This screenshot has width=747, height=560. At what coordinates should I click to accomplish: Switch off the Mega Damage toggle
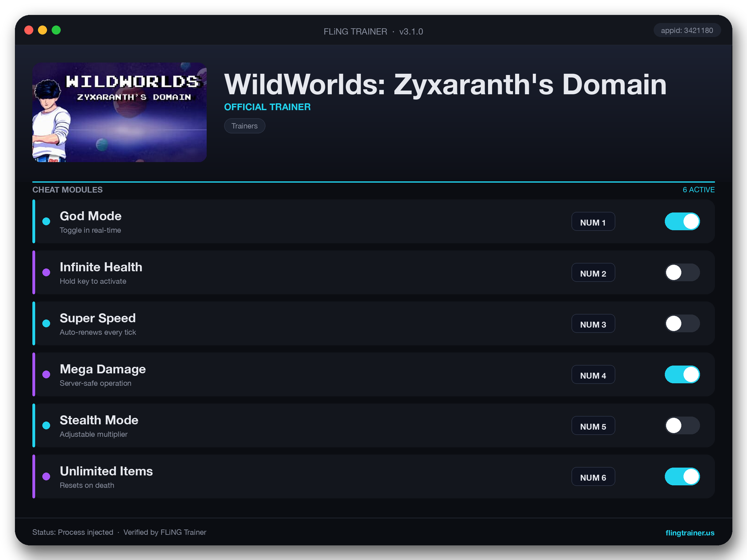coord(682,374)
